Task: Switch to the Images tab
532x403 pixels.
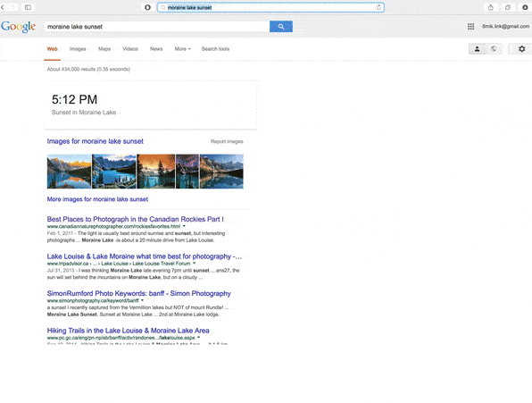Action: coord(78,49)
